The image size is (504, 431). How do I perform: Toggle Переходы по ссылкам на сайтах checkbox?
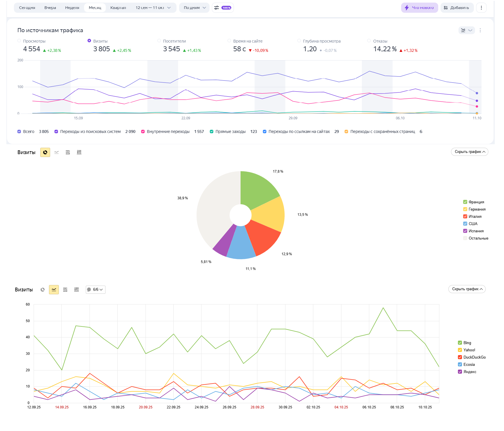[265, 132]
